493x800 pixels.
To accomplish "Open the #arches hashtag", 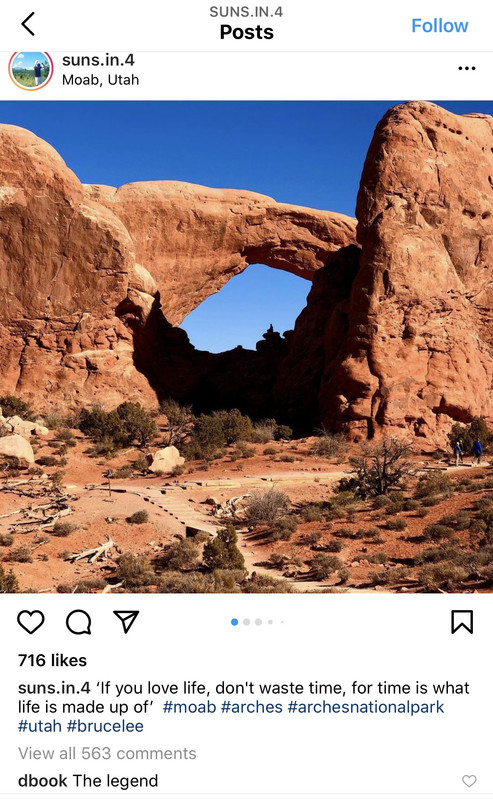I will (x=252, y=707).
